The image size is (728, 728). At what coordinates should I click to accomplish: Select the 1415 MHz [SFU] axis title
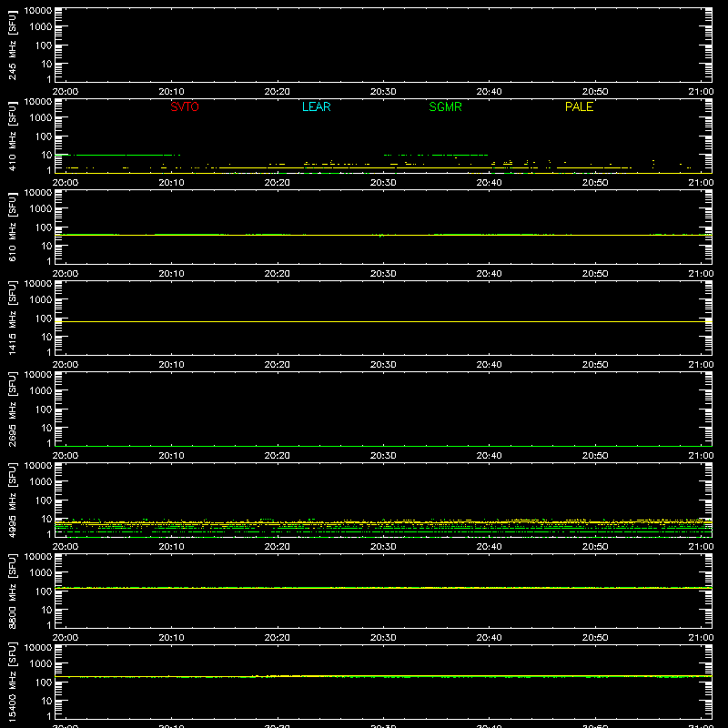pyautogui.click(x=12, y=318)
